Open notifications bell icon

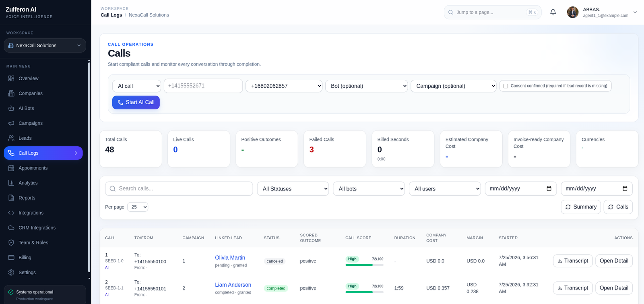tap(553, 12)
